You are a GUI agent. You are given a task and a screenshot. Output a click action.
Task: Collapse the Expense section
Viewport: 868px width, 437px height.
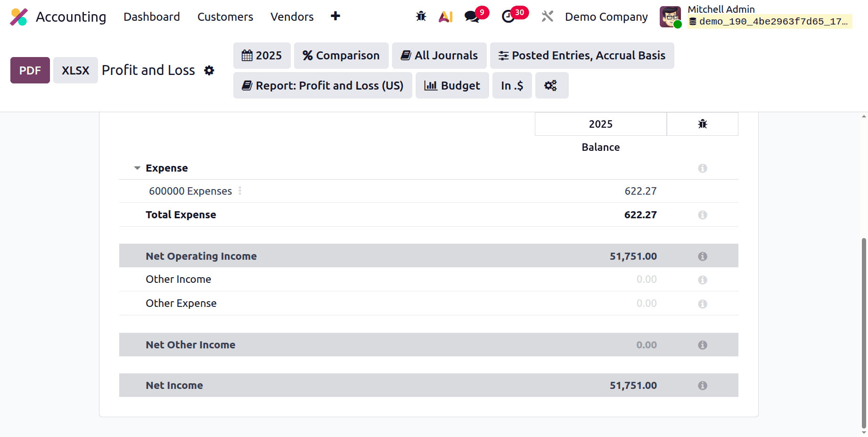pos(137,168)
